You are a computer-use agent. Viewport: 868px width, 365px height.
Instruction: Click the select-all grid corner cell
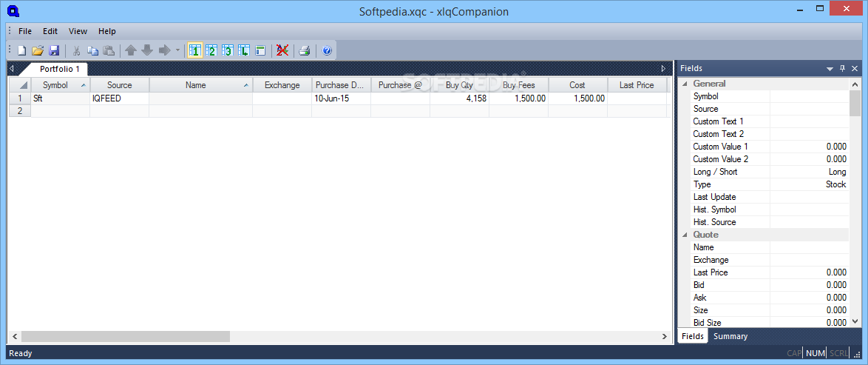click(20, 85)
